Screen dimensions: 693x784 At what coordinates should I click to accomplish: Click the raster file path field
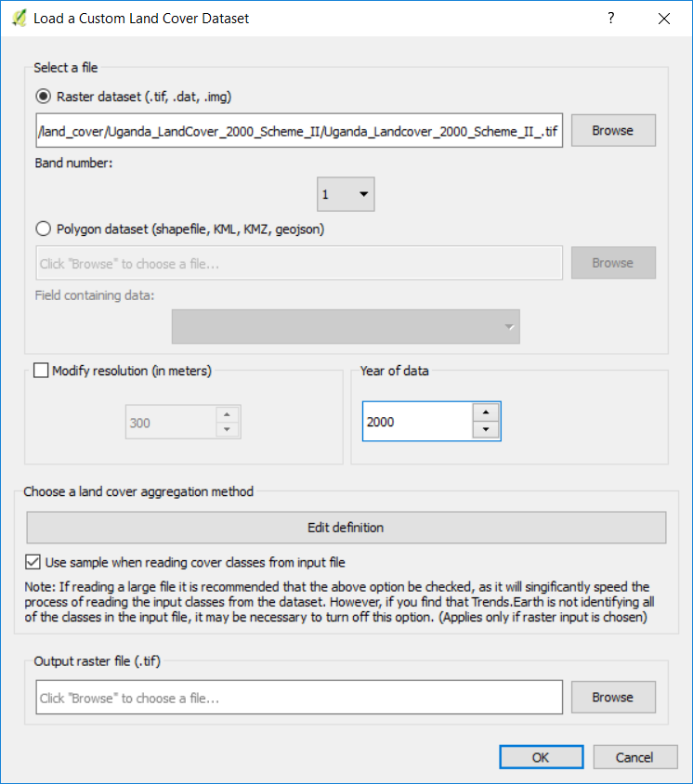click(299, 132)
